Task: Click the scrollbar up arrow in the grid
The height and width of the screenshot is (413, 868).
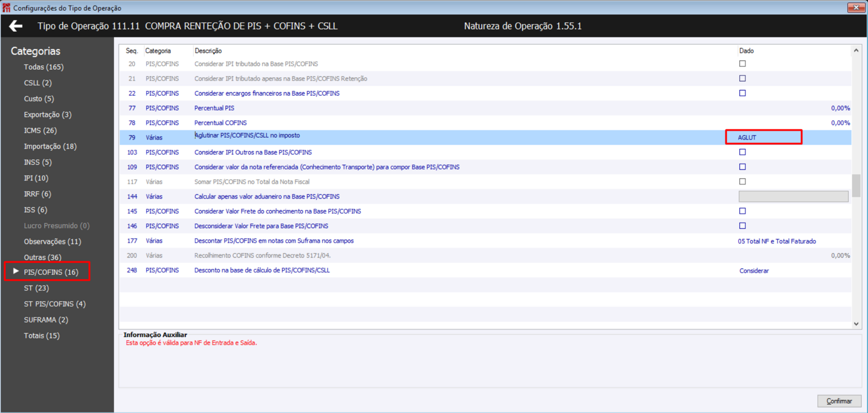Action: coord(856,51)
